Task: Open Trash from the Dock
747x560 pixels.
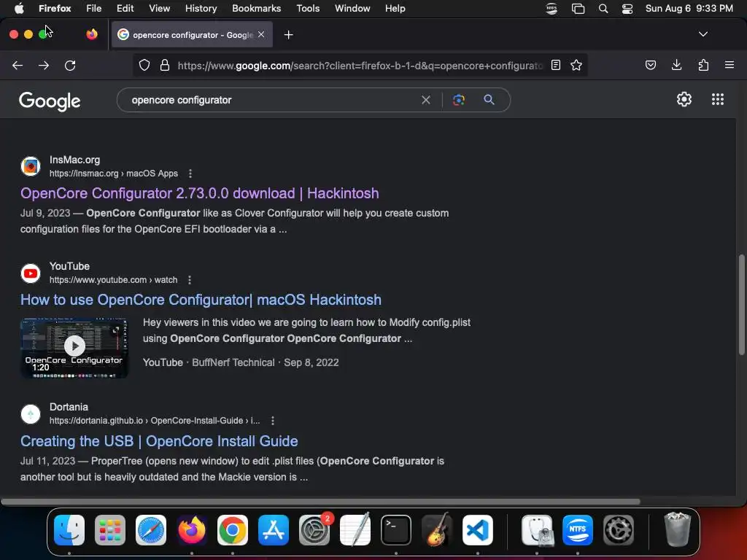Action: (677, 529)
